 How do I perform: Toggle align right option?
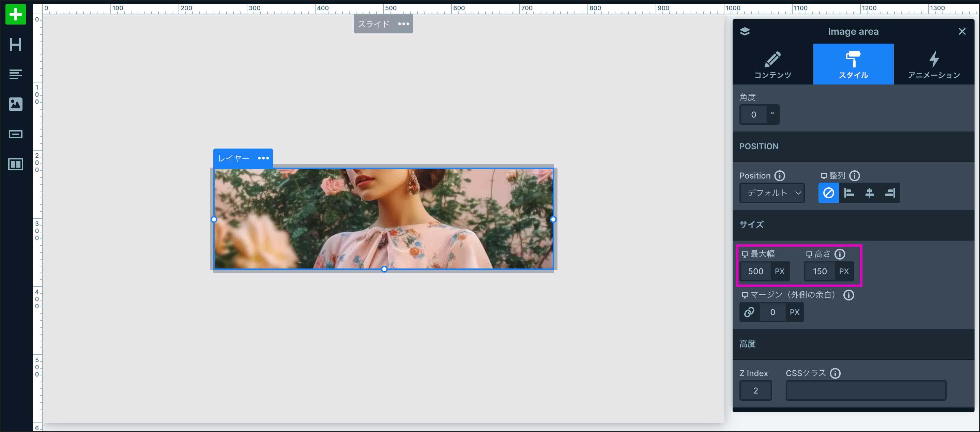(x=890, y=193)
